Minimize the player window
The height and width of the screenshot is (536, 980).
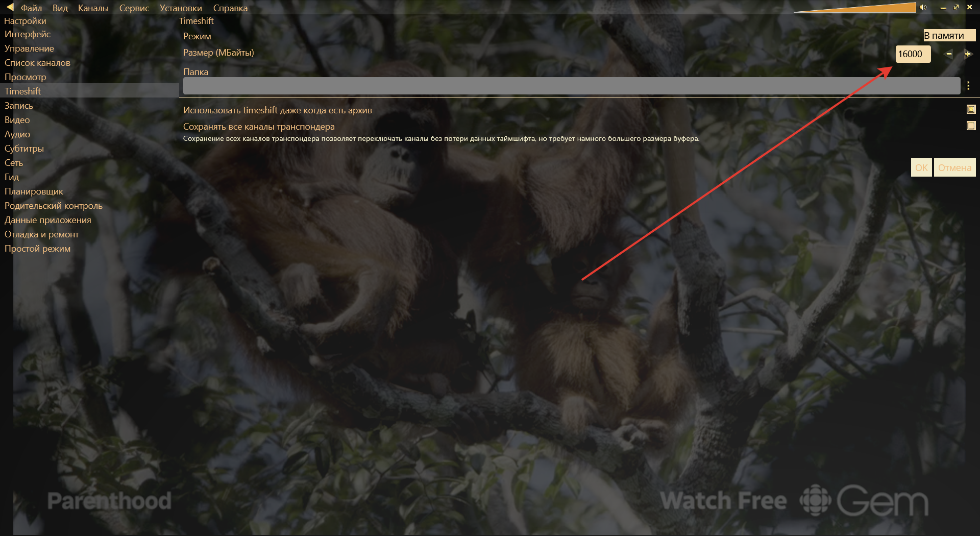pos(943,8)
